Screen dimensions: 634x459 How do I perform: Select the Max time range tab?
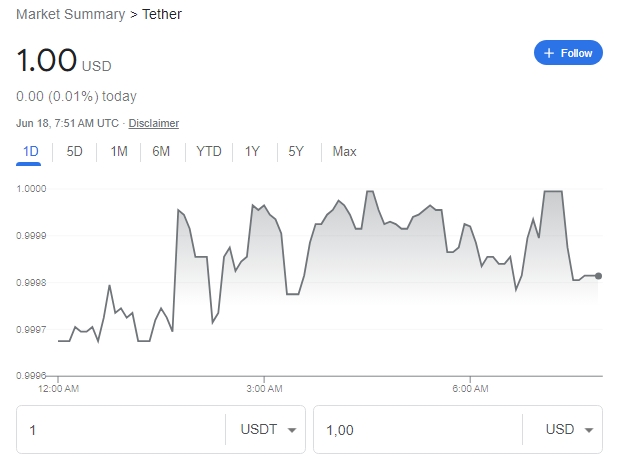344,152
